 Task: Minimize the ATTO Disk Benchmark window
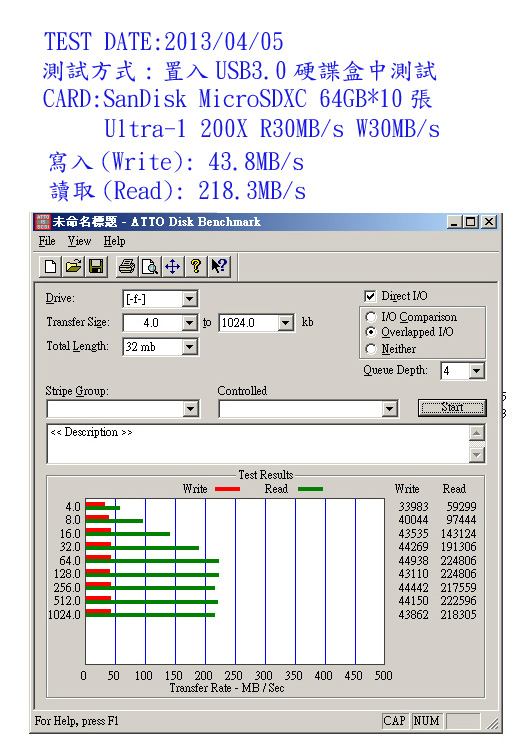[x=454, y=222]
